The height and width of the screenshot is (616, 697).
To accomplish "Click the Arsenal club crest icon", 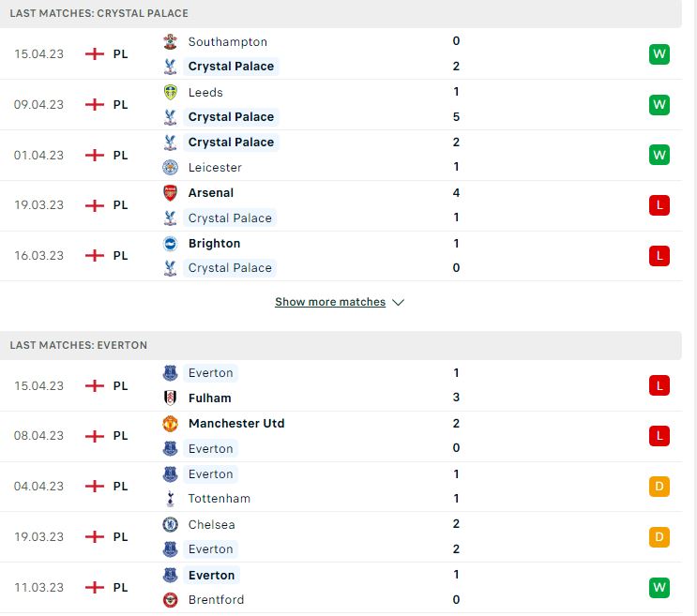I will 170,193.
